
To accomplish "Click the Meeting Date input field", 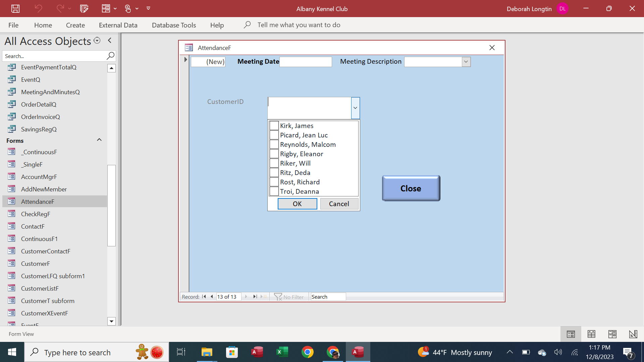I will coord(306,62).
